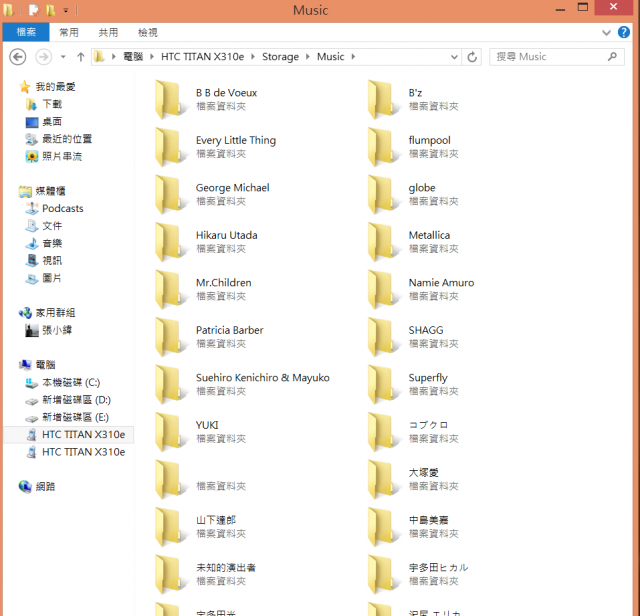Open the quick access toolbar customize dropdown
640x616 pixels.
[66, 10]
